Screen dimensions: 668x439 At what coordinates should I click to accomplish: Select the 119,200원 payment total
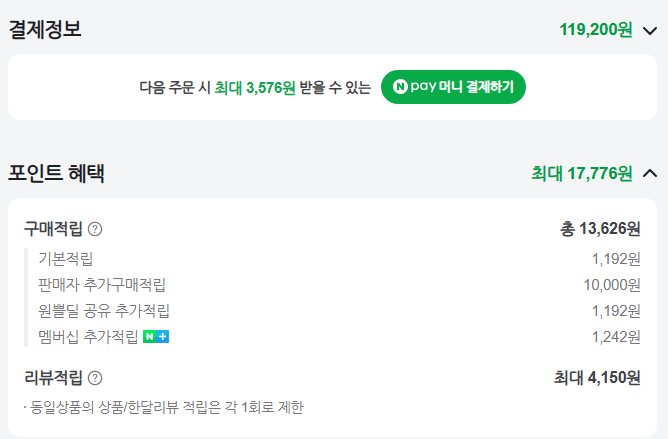coord(596,30)
